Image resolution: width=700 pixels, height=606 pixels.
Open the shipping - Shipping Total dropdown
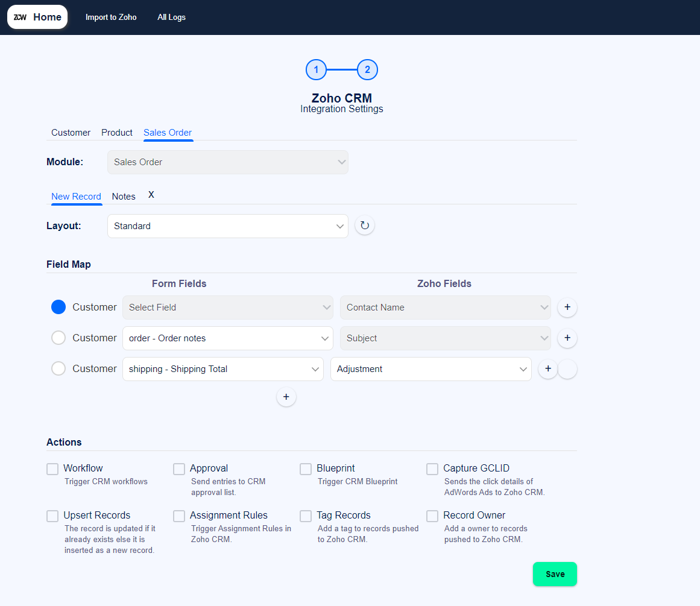[x=222, y=369]
